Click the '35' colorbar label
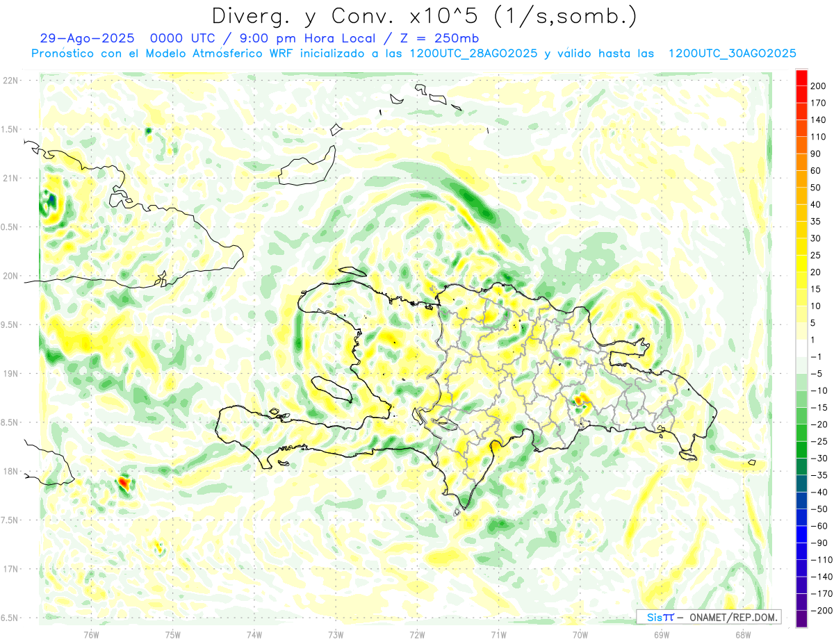The height and width of the screenshot is (644, 834). (x=816, y=222)
